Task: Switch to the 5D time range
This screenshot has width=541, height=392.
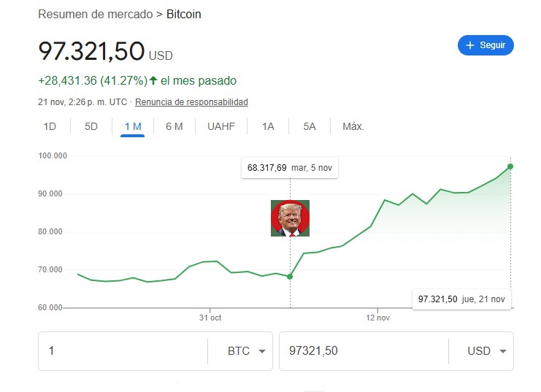Action: click(91, 126)
